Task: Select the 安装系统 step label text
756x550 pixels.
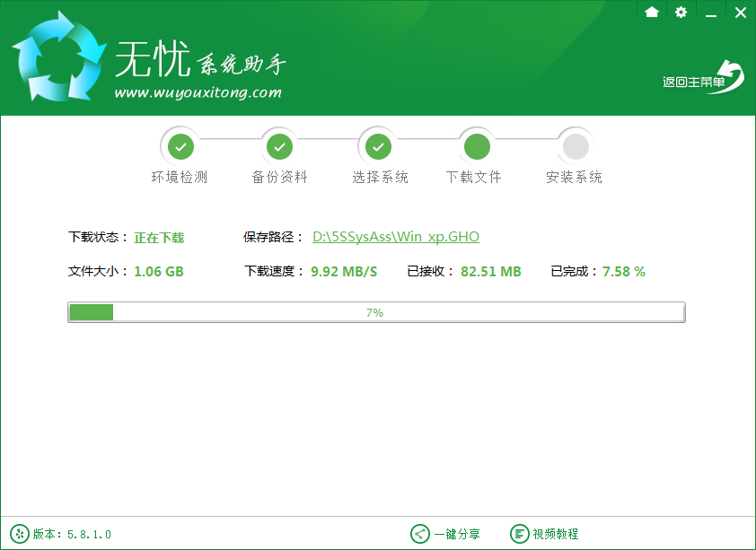Action: click(575, 177)
